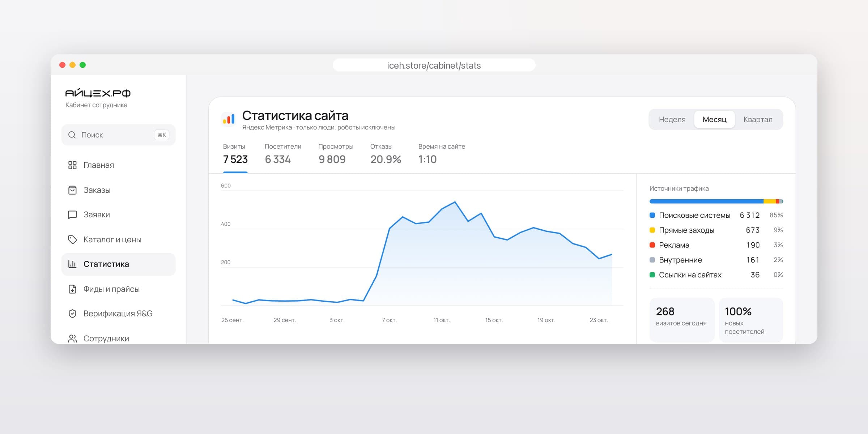Select the Месяц period tab

(714, 119)
